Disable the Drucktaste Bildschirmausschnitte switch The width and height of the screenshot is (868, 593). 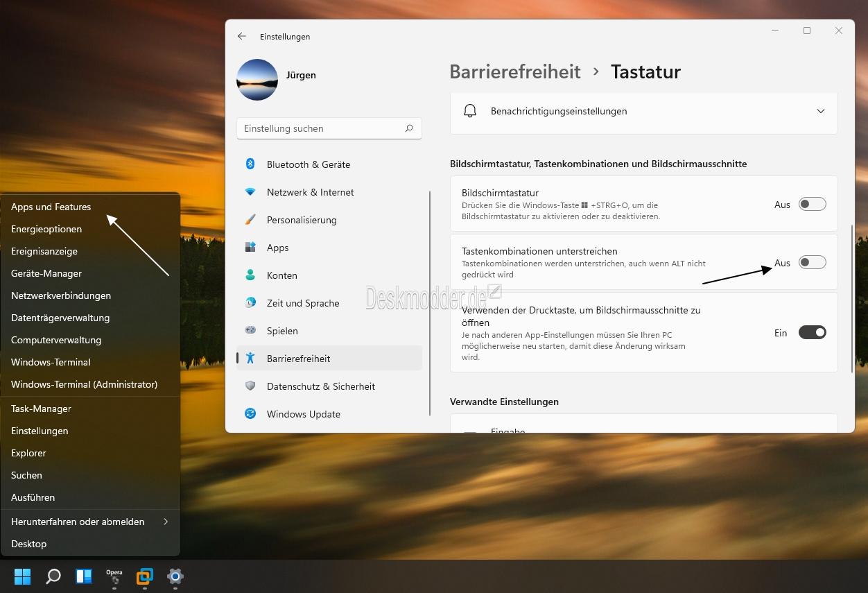[812, 332]
